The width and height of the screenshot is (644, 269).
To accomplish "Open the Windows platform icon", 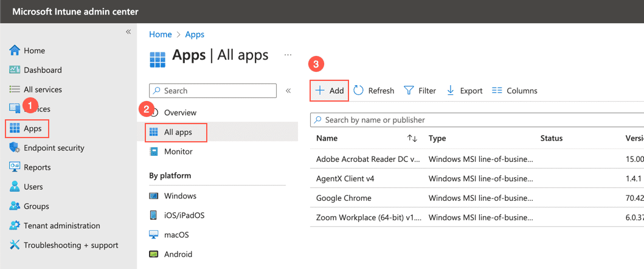I will click(x=154, y=196).
